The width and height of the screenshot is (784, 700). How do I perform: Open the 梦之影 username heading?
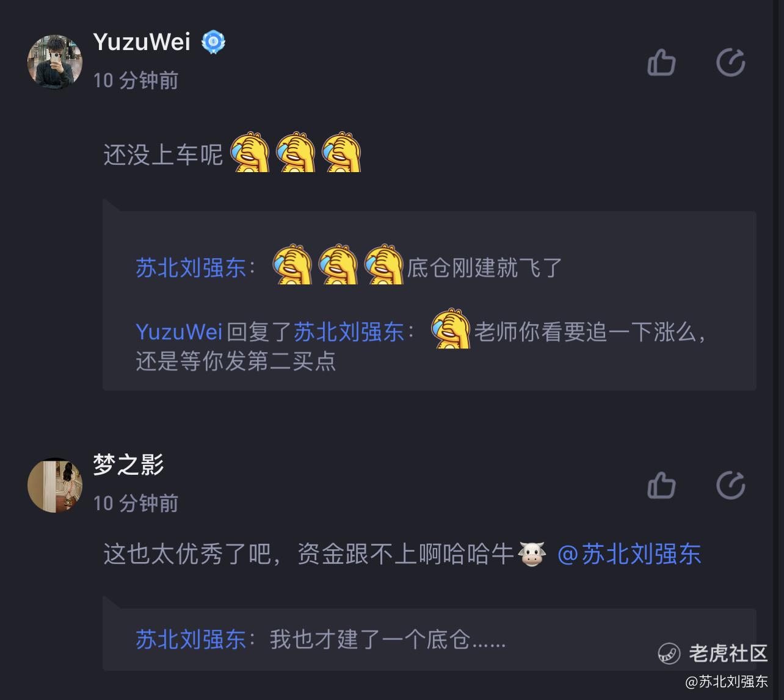pos(129,464)
